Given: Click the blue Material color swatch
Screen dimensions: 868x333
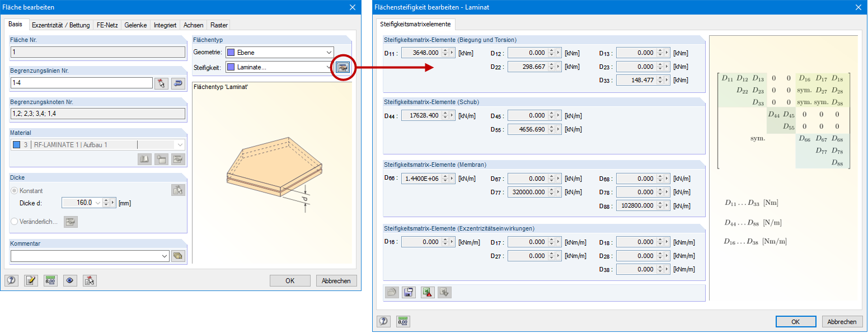Looking at the screenshot, I should pos(16,145).
